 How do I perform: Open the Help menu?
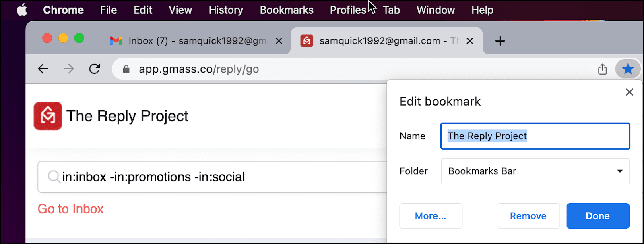(x=482, y=10)
